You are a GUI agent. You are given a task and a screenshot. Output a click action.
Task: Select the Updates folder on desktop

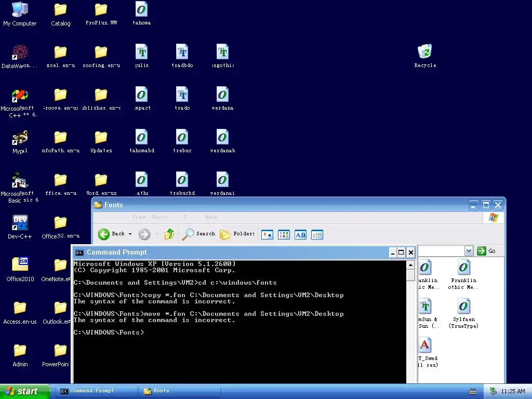point(101,142)
